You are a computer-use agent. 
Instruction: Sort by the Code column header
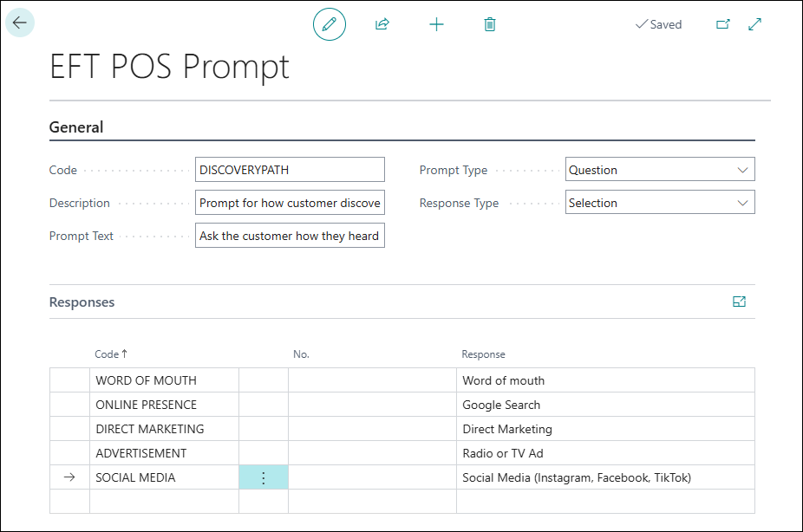(111, 354)
